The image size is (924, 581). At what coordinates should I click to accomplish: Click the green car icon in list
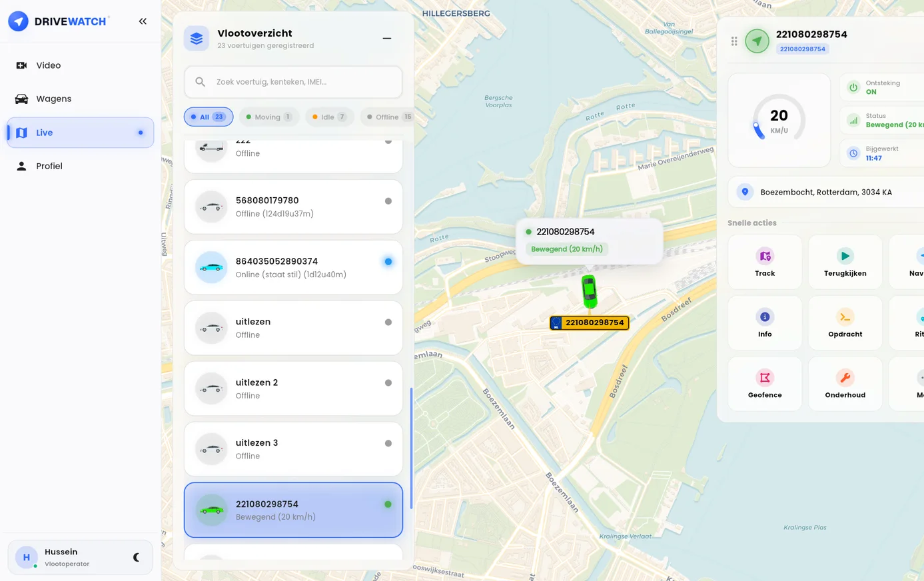[x=211, y=510]
